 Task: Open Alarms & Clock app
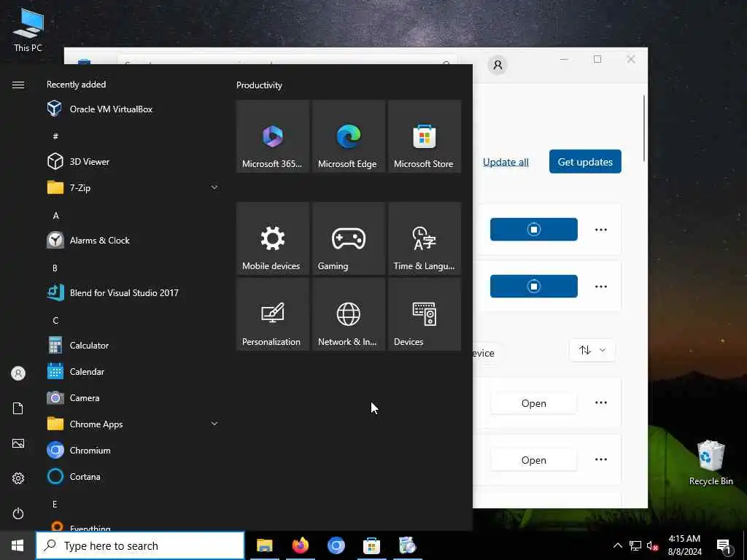pos(131,240)
